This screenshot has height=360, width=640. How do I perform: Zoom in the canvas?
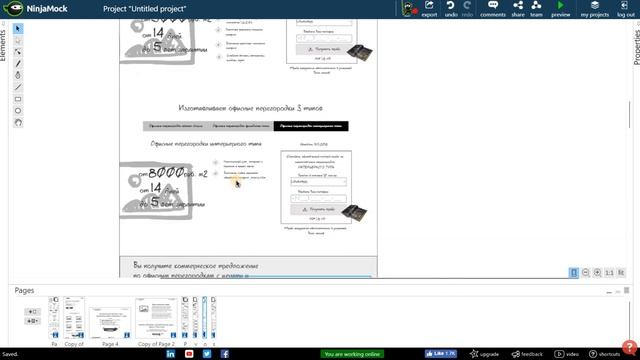598,273
